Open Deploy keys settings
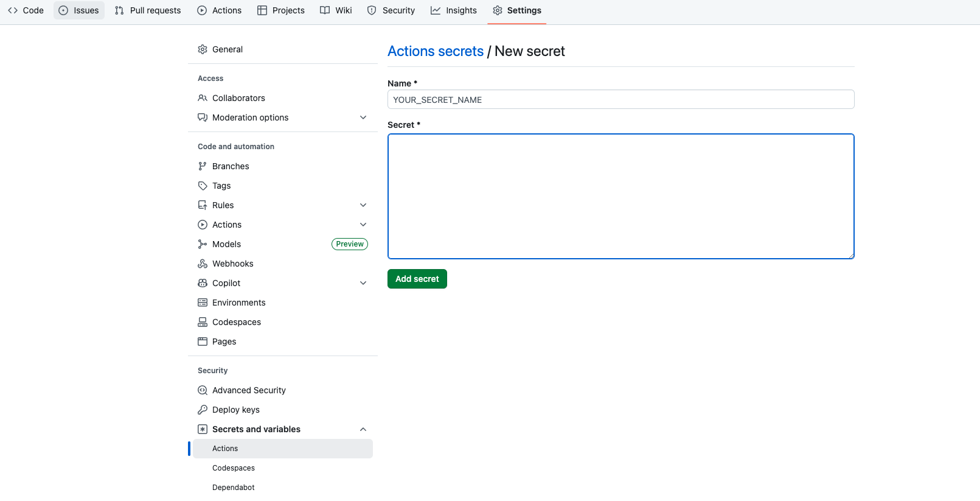This screenshot has height=501, width=980. click(x=283, y=410)
